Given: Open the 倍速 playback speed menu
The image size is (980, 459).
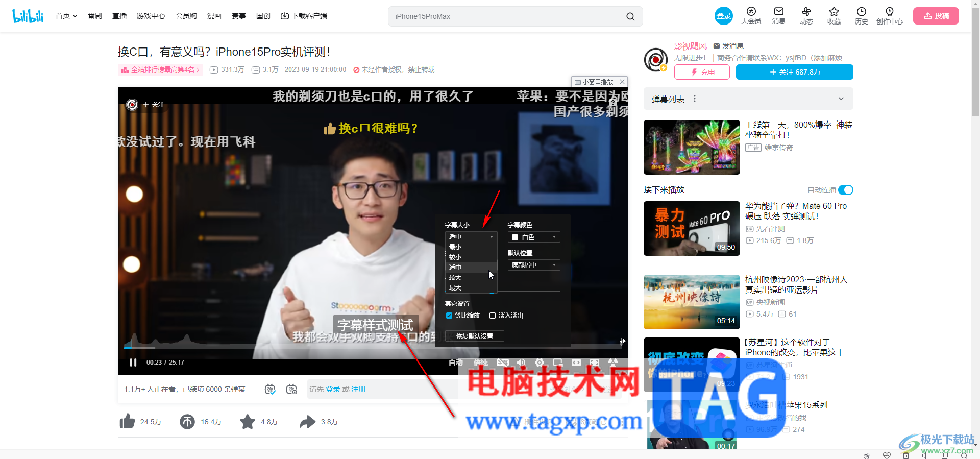Looking at the screenshot, I should (x=481, y=363).
